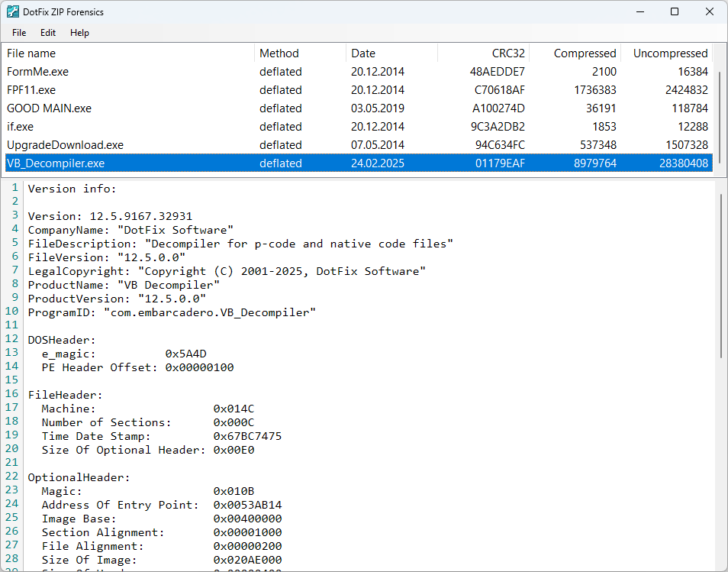Click CRC32 value 9C3A2DB2
728x572 pixels.
point(498,126)
